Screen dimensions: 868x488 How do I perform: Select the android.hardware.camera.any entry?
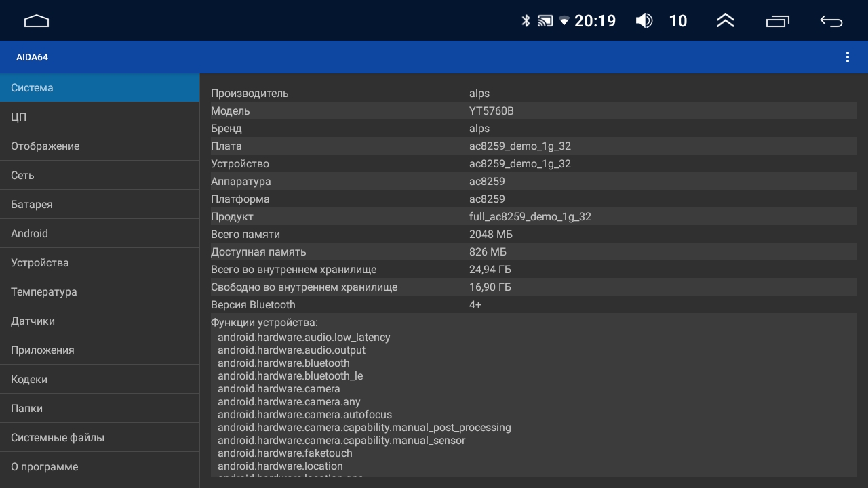pyautogui.click(x=289, y=401)
